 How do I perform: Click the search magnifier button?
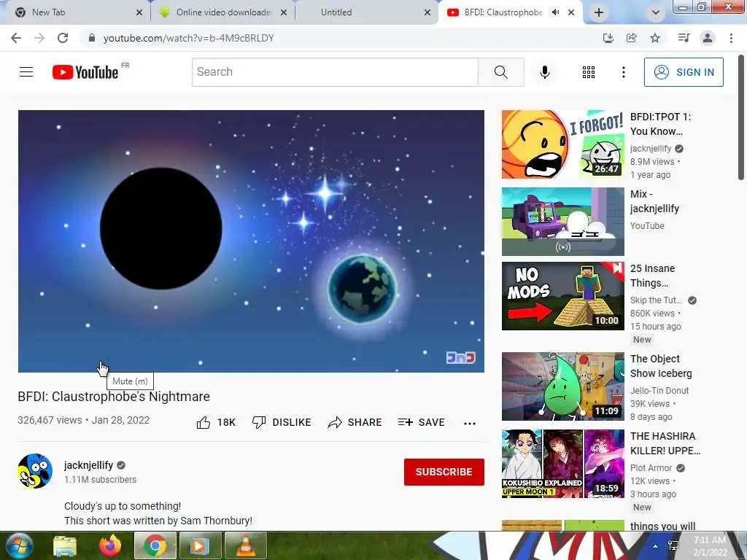click(x=500, y=72)
